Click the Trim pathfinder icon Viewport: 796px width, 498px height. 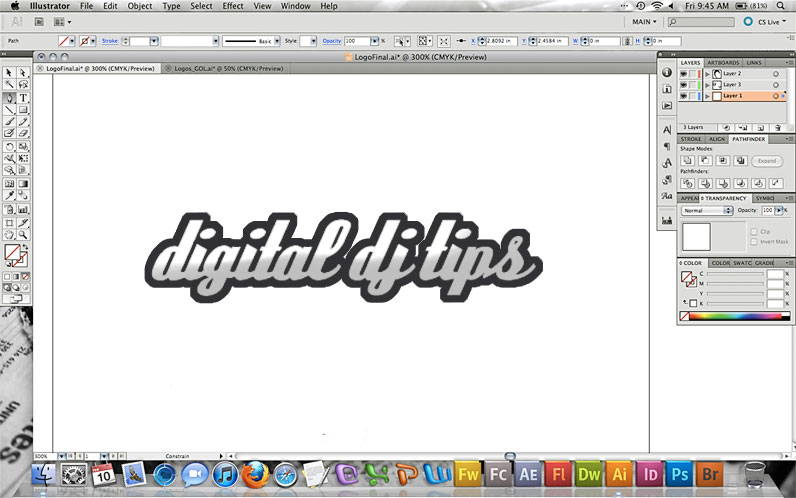[x=705, y=183]
